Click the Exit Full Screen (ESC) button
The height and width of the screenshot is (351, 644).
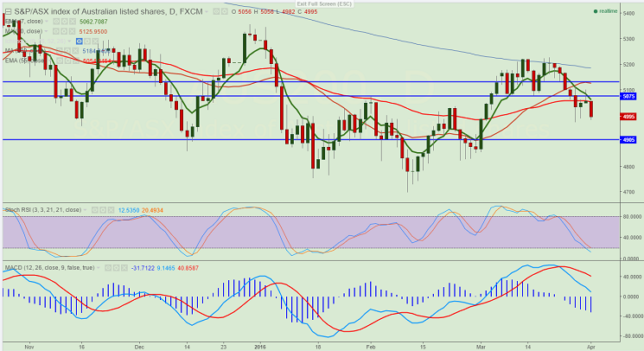coord(324,3)
